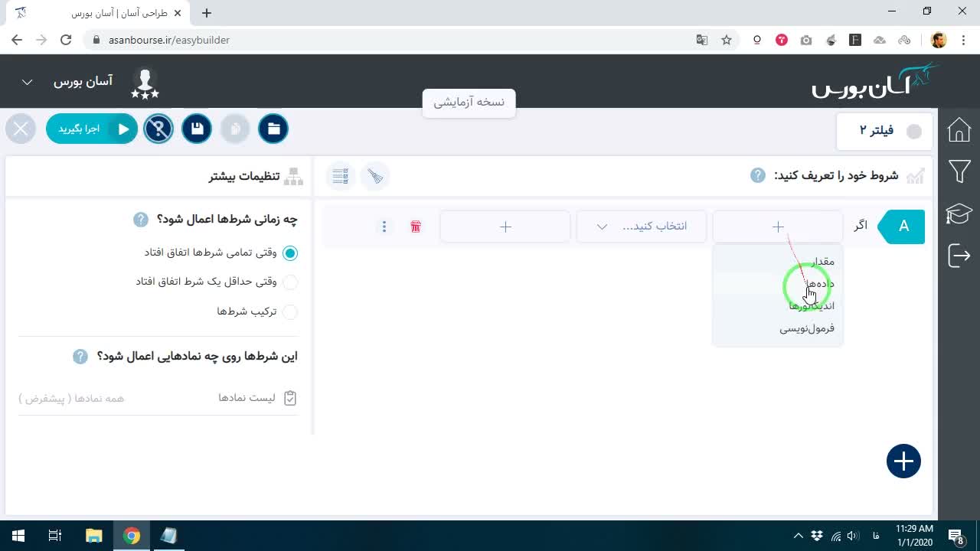Click the checklist view icon beside broom

[341, 177]
